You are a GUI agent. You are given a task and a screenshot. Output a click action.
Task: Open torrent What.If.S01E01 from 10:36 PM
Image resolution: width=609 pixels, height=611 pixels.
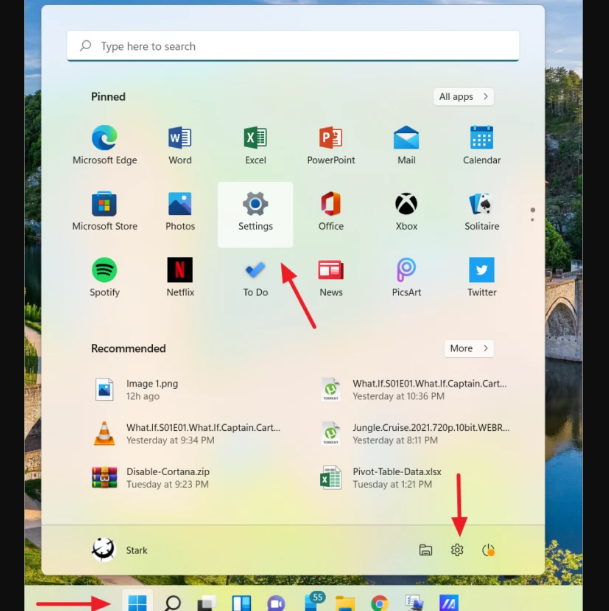(416, 390)
